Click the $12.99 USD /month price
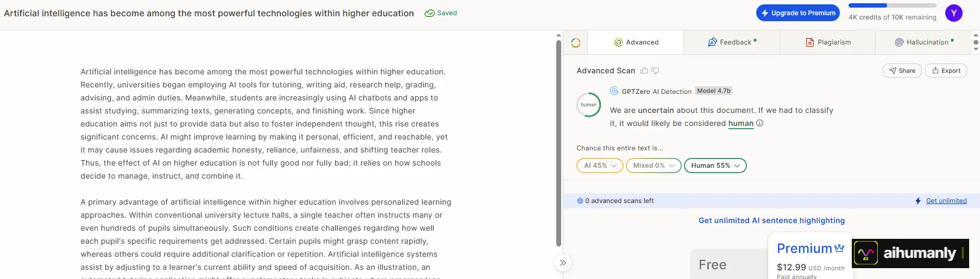 tap(811, 268)
